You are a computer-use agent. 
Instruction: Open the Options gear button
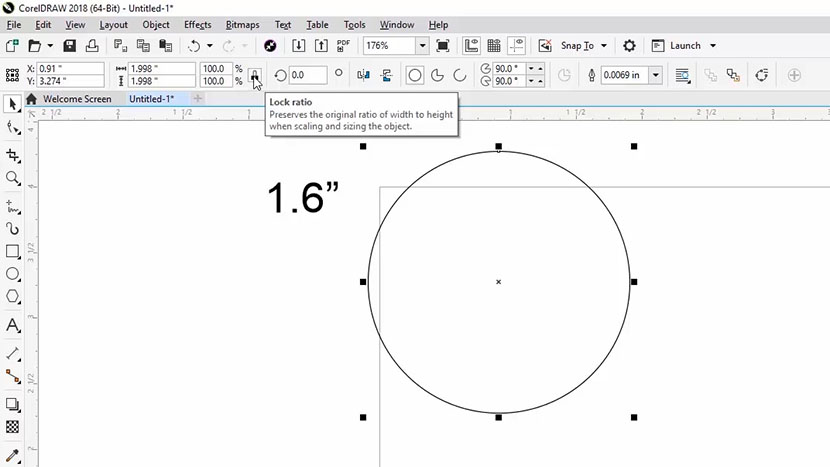629,46
